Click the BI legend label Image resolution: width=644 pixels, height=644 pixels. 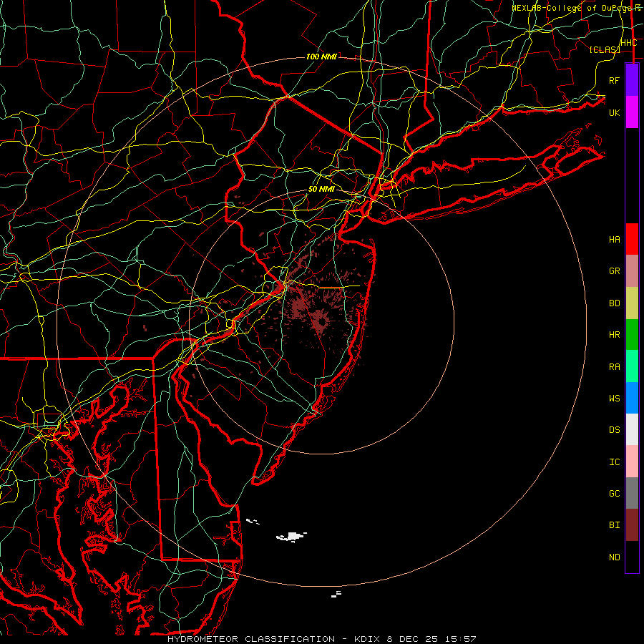pyautogui.click(x=614, y=525)
